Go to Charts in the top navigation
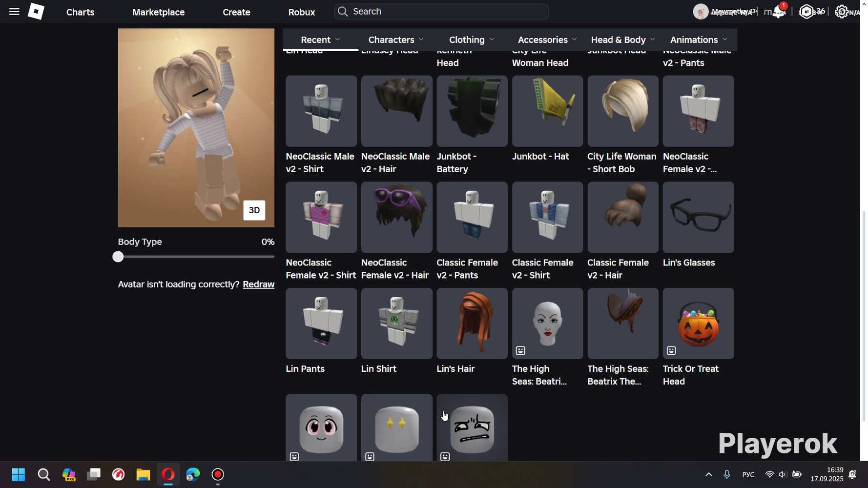 tap(81, 12)
